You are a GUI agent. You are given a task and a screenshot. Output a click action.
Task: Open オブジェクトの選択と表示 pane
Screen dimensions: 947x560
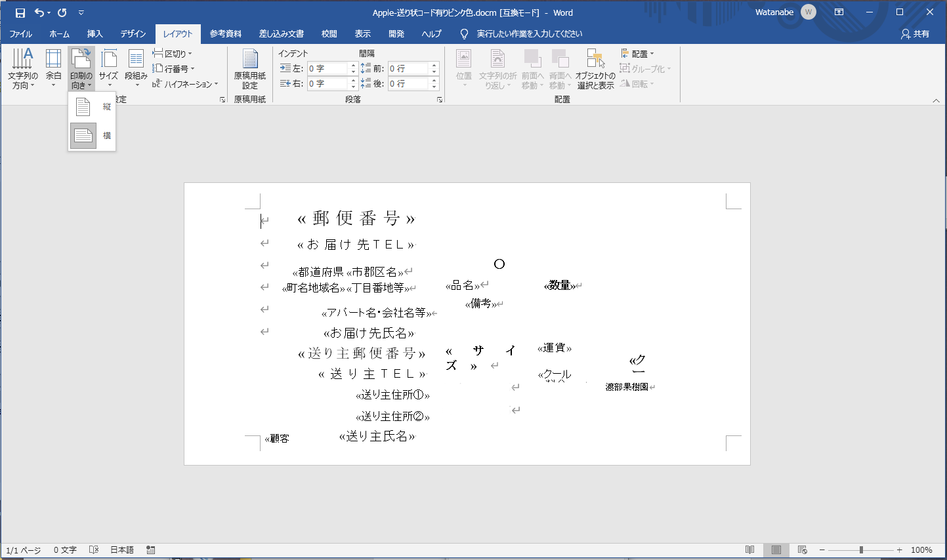(x=595, y=69)
